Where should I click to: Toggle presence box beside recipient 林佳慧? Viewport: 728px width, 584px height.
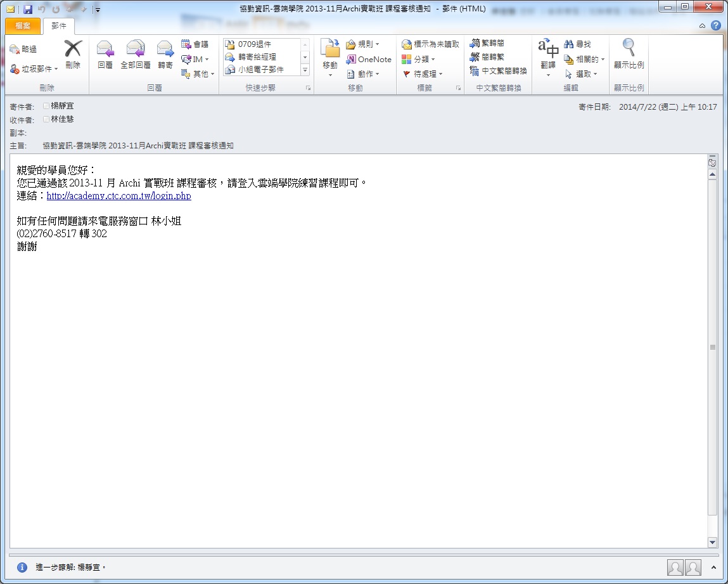[x=46, y=119]
